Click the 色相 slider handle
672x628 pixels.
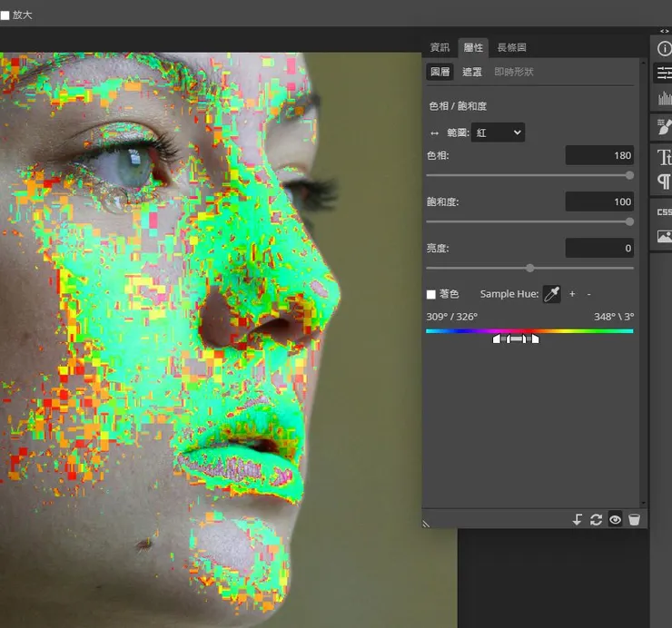pyautogui.click(x=629, y=175)
